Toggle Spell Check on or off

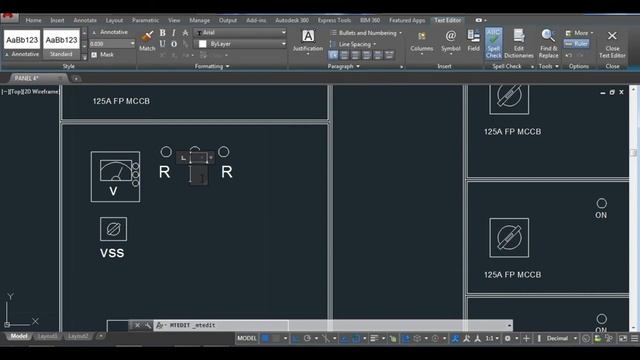click(x=493, y=43)
